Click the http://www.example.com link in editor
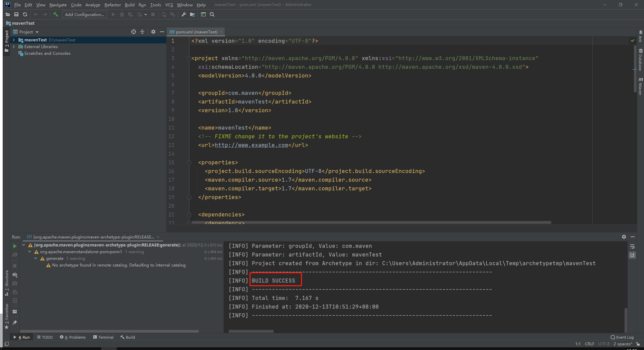The image size is (644, 350). (x=251, y=145)
